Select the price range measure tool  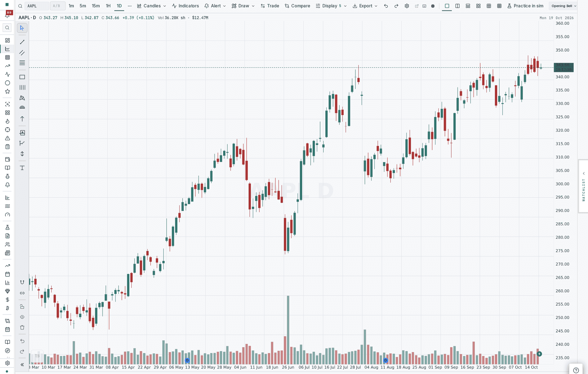(x=22, y=154)
